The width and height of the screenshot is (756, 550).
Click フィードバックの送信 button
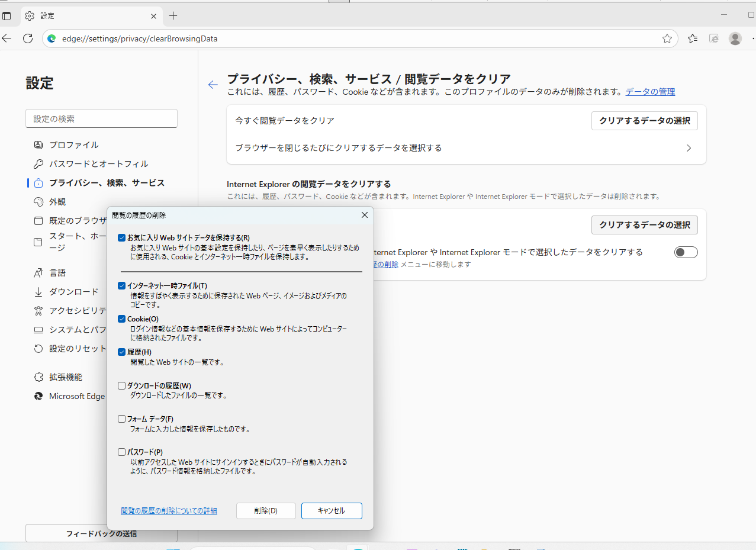(x=101, y=533)
